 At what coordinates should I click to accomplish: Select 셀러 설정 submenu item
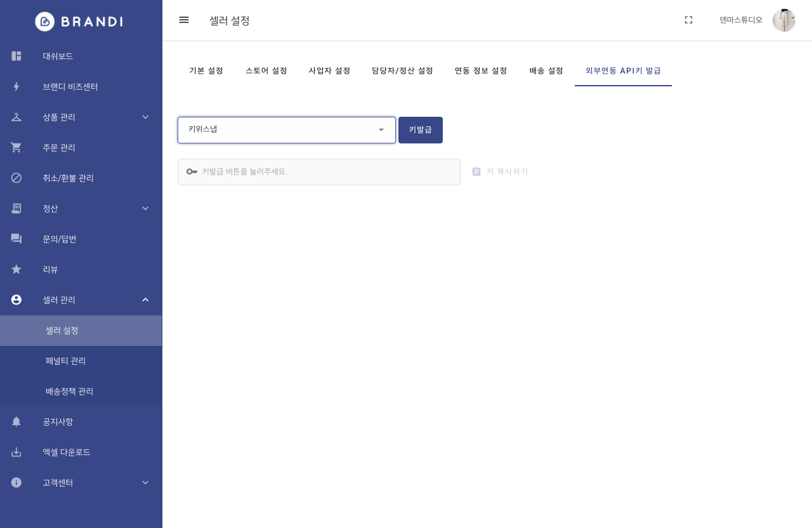tap(81, 331)
